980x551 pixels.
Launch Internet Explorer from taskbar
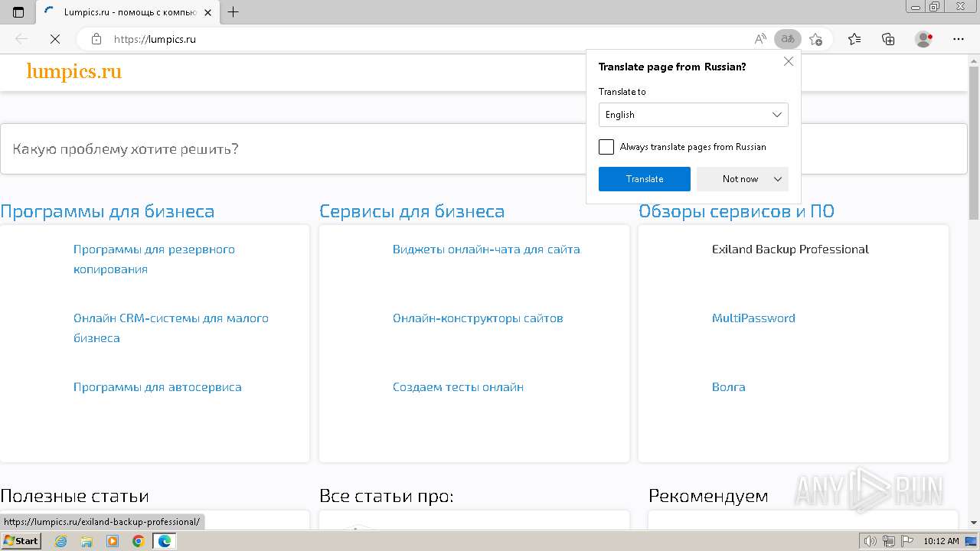(x=61, y=541)
